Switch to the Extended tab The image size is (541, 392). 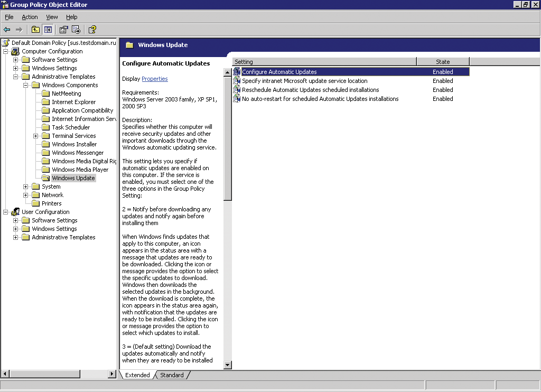(x=137, y=375)
